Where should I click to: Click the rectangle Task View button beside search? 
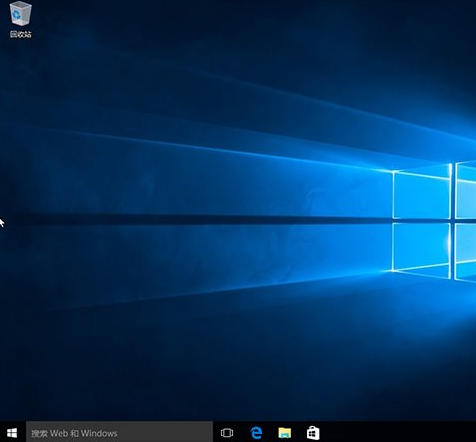[227, 433]
